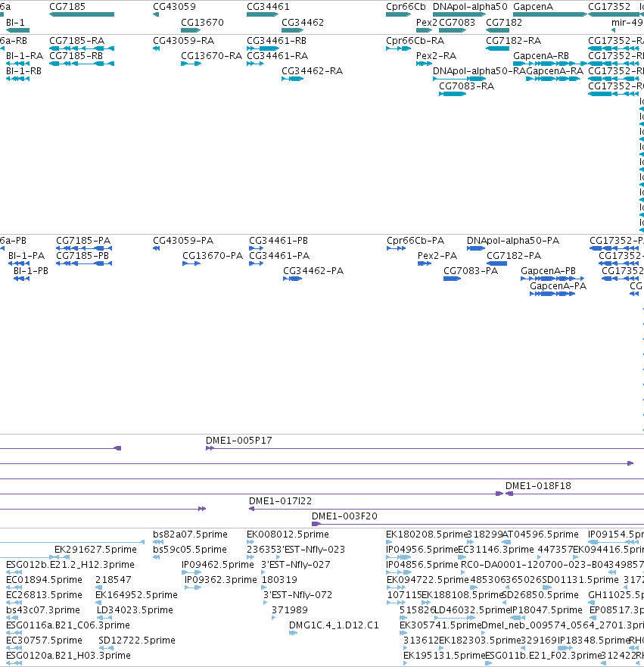Select protein GapcenA-PB
The width and height of the screenshot is (644, 667).
tap(549, 271)
